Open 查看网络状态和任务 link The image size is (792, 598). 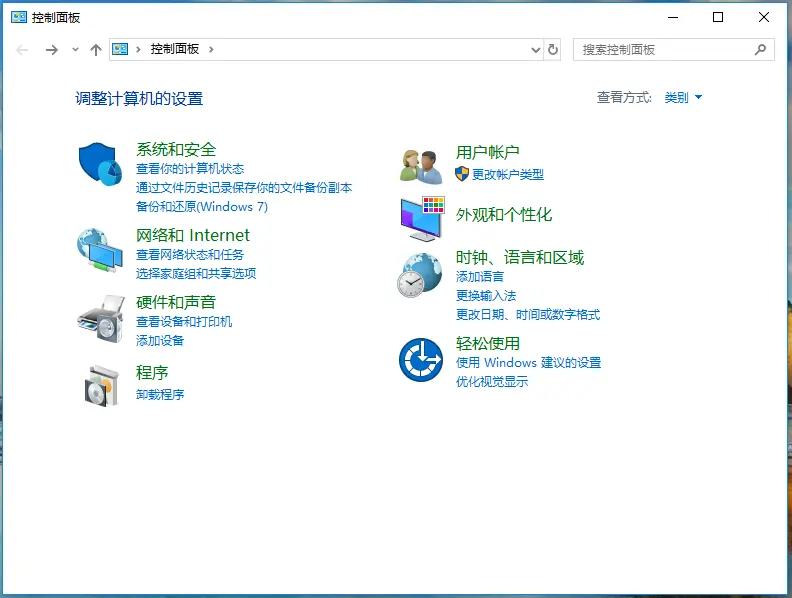(x=190, y=255)
